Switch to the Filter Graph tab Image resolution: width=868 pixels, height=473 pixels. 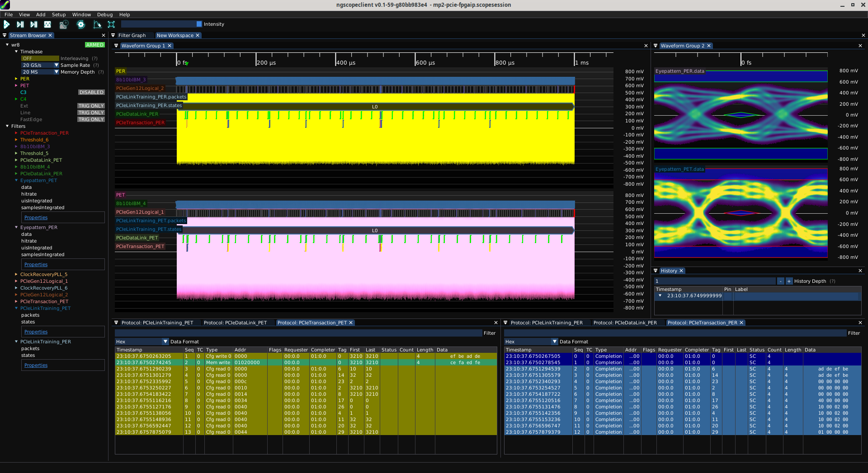132,36
